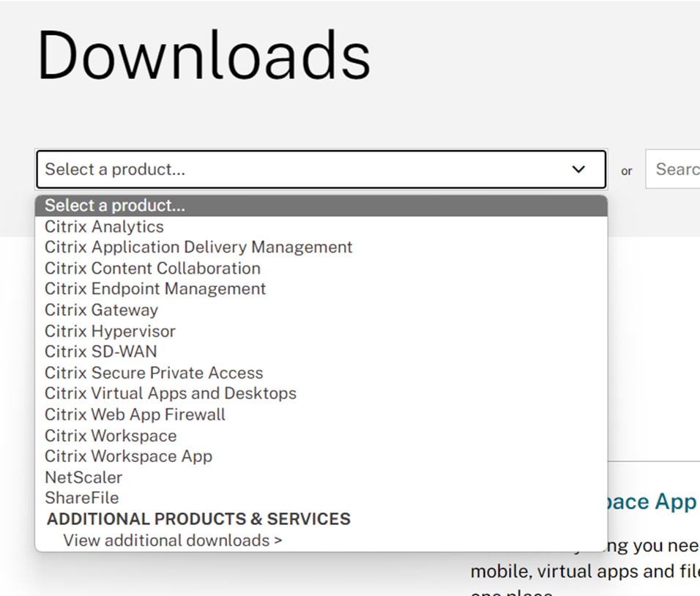Select Citrix Endpoint Management

point(321,289)
